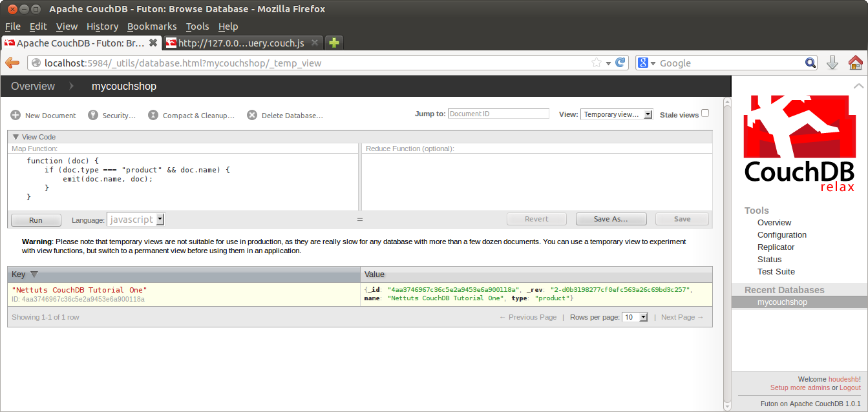The width and height of the screenshot is (868, 412).
Task: Click the Revert button
Action: click(536, 219)
